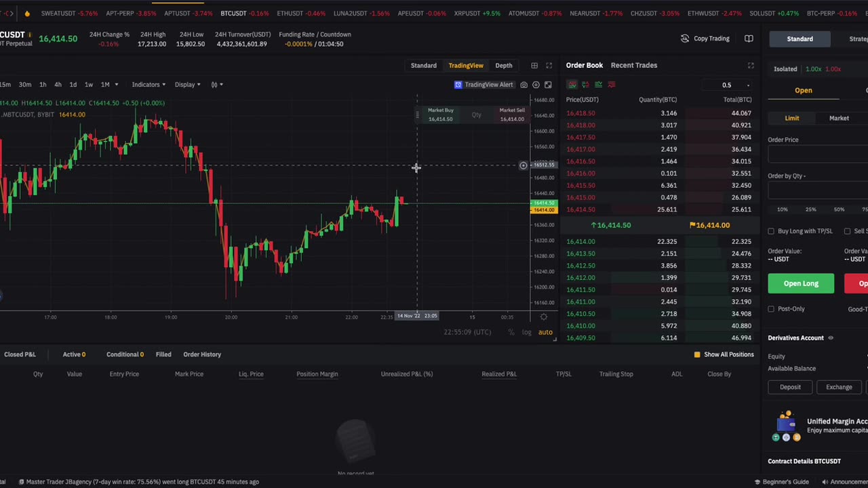Image resolution: width=868 pixels, height=488 pixels.
Task: Switch to the Depth chart tab
Action: [504, 66]
